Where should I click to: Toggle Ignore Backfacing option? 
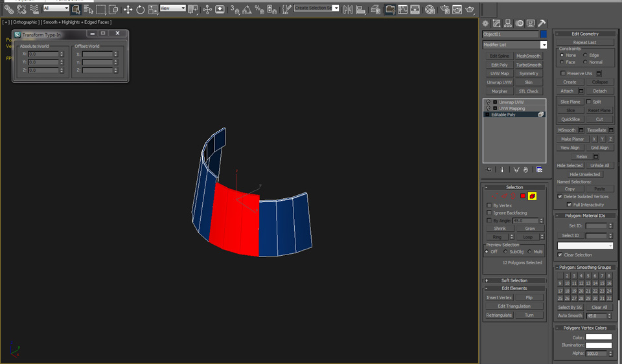[489, 212]
